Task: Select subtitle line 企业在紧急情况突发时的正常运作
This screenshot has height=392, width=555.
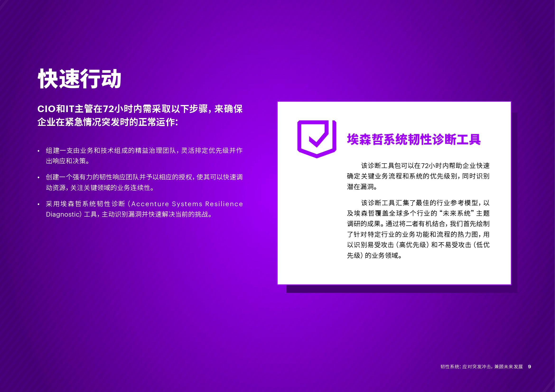Action: 108,122
